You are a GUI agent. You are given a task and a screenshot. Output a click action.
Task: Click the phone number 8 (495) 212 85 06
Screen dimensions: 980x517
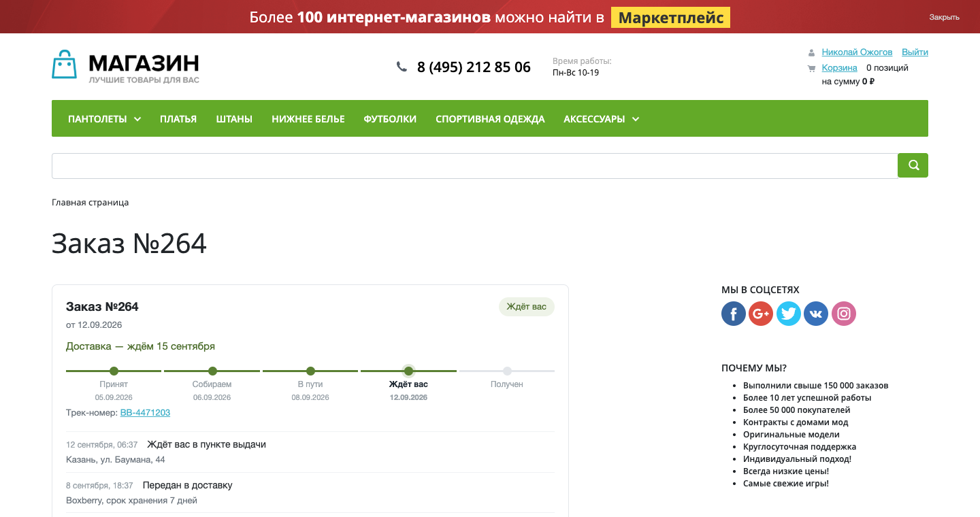click(x=474, y=67)
